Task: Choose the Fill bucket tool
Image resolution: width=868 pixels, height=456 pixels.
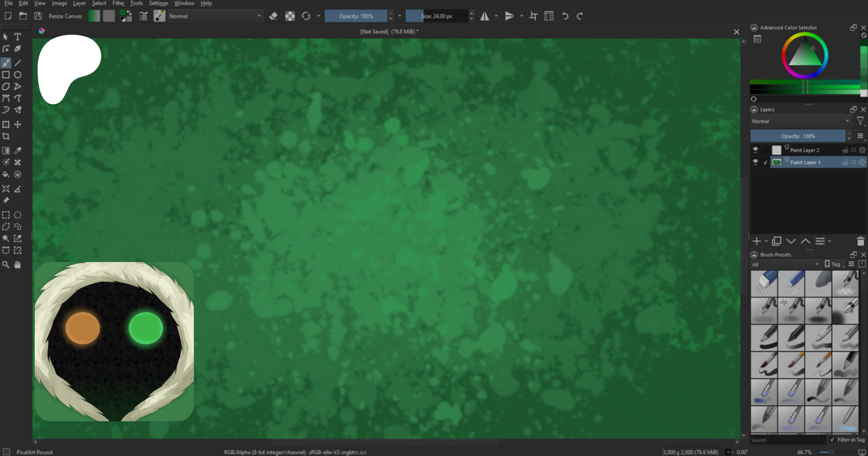Action: point(6,174)
